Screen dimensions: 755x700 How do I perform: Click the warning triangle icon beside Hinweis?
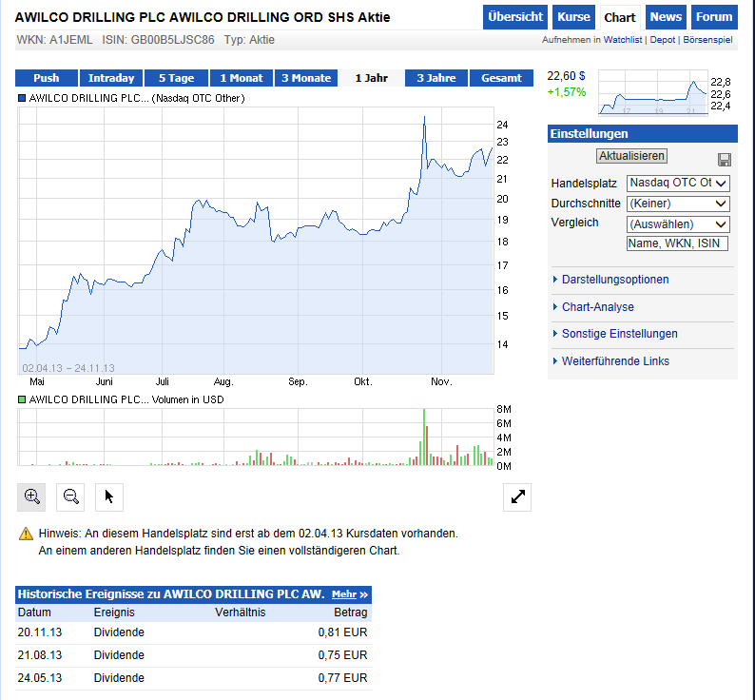(x=26, y=534)
